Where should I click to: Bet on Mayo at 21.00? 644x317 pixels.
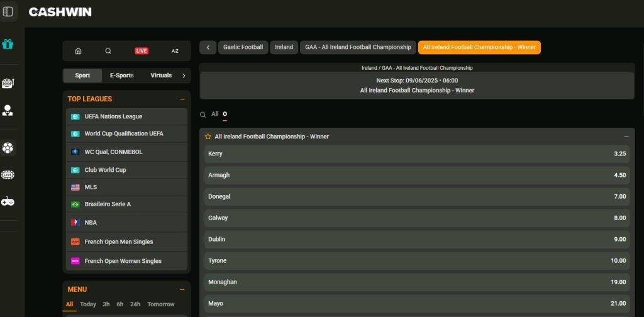pyautogui.click(x=417, y=303)
